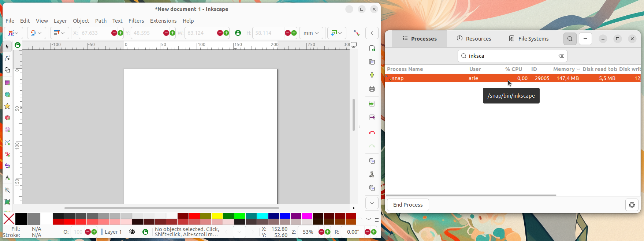The image size is (644, 241).
Task: Select the Shape Builder tool
Action: tap(7, 70)
